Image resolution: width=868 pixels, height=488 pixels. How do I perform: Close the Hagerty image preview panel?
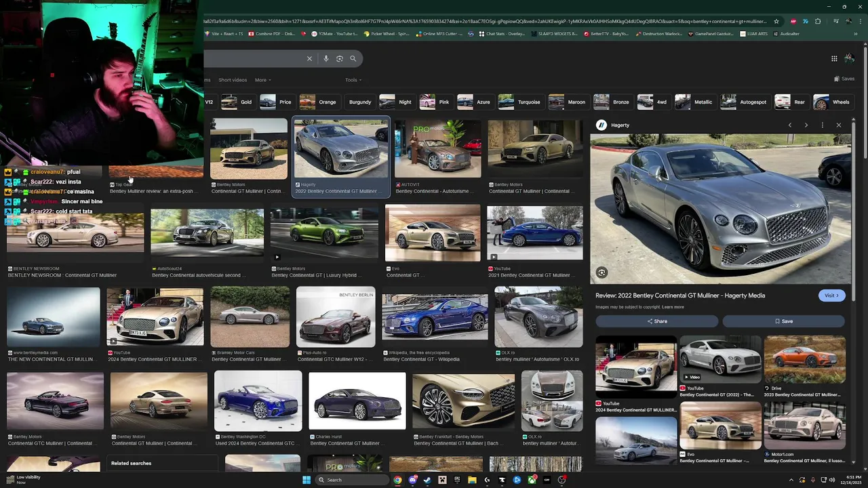coord(839,125)
